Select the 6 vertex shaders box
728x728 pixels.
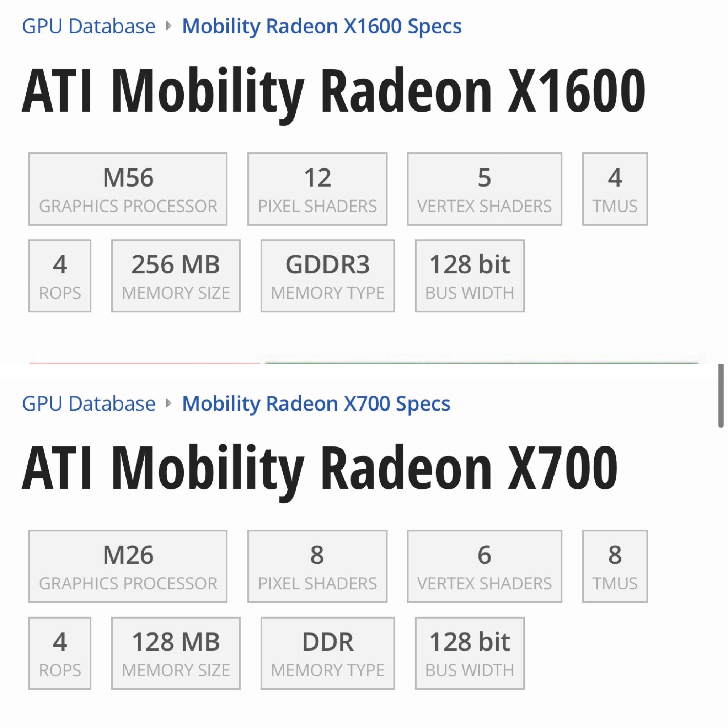click(484, 566)
